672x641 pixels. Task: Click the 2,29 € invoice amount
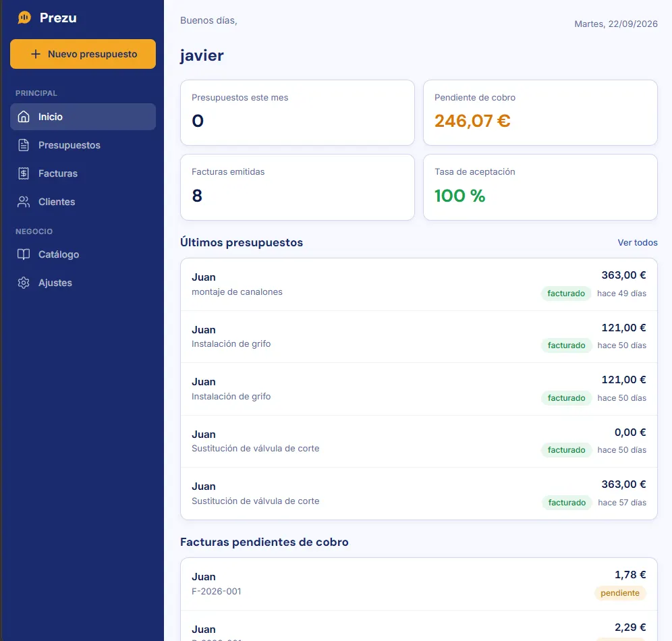(x=630, y=628)
